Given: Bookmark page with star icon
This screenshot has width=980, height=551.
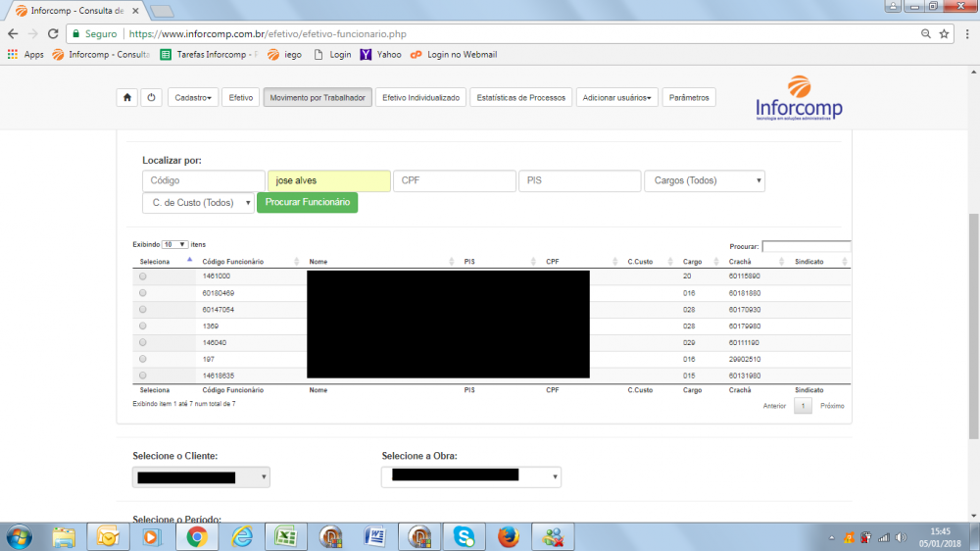Looking at the screenshot, I should pyautogui.click(x=944, y=33).
